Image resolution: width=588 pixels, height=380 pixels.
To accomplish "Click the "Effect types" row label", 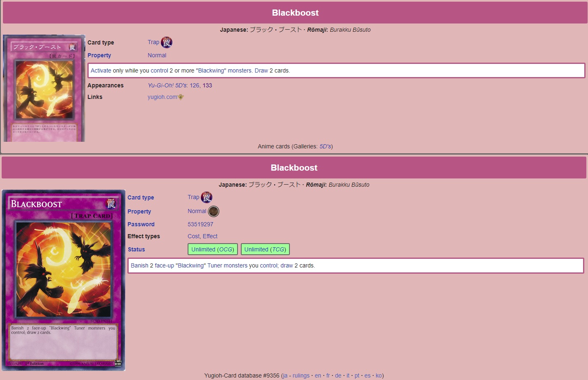I will (143, 236).
